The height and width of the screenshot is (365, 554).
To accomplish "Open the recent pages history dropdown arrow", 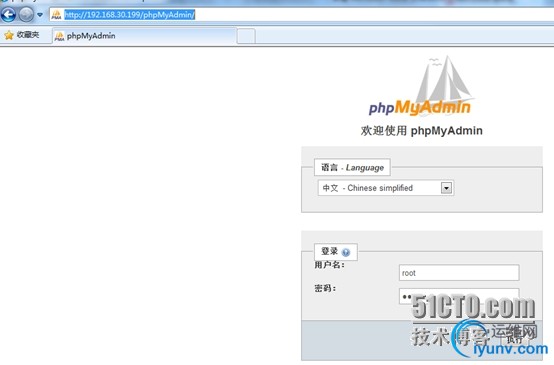I will [40, 15].
